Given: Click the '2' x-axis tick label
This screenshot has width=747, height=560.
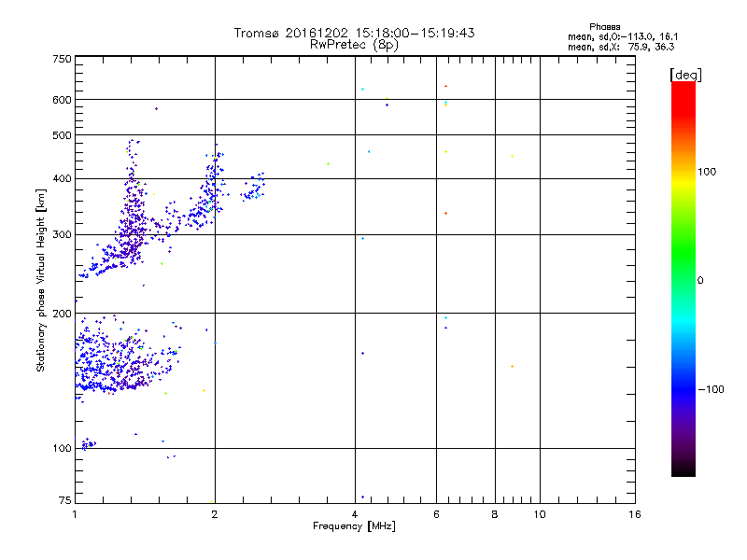Looking at the screenshot, I should [x=215, y=515].
